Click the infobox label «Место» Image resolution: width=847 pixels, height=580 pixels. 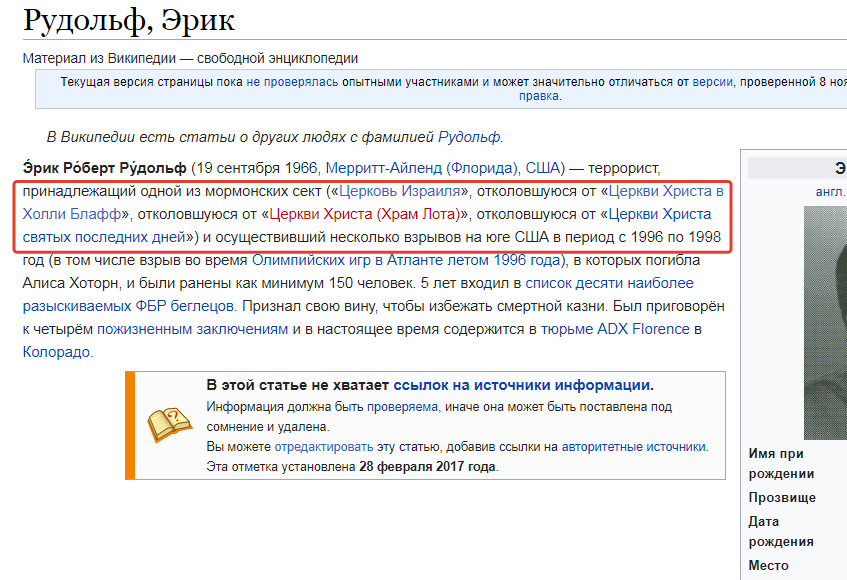[x=769, y=565]
